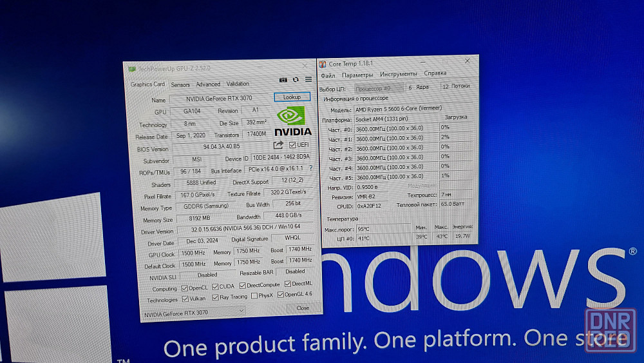This screenshot has width=644, height=363.
Task: Click the CPU #0 temperature 41°C value
Action: coord(383,238)
